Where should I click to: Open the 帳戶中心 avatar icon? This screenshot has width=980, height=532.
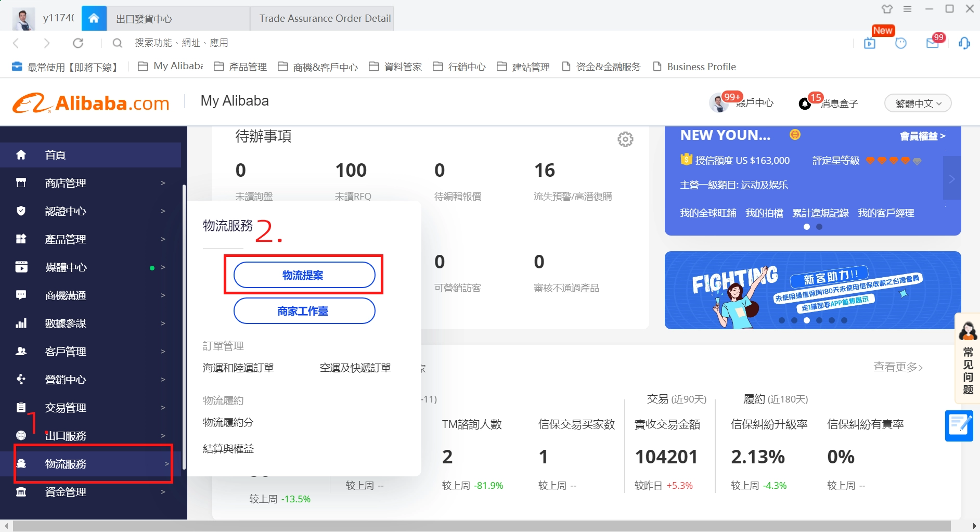[x=719, y=103]
